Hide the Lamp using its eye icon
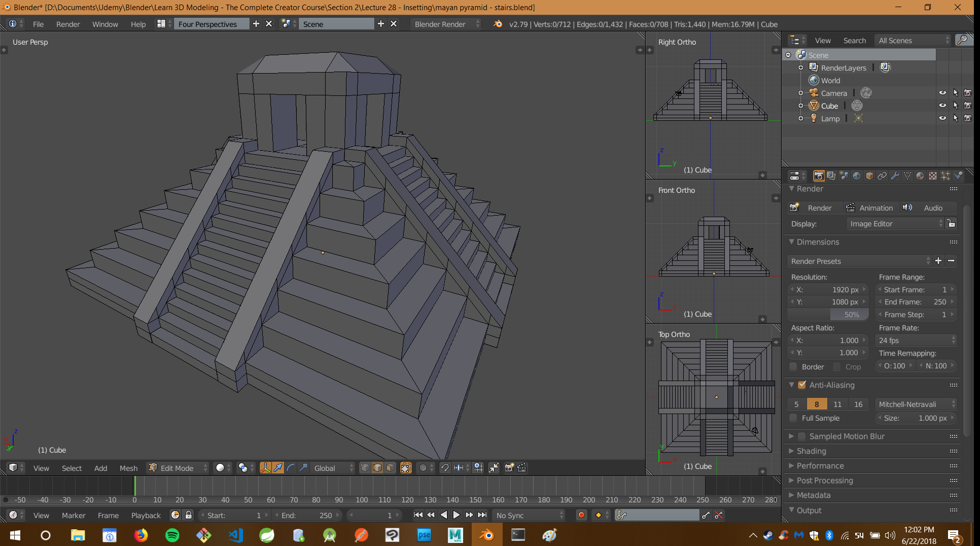 click(943, 118)
